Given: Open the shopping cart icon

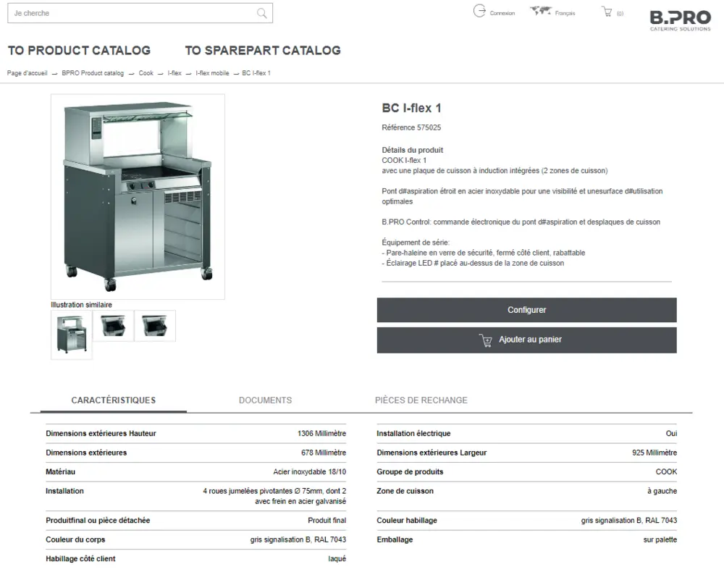Looking at the screenshot, I should [607, 11].
